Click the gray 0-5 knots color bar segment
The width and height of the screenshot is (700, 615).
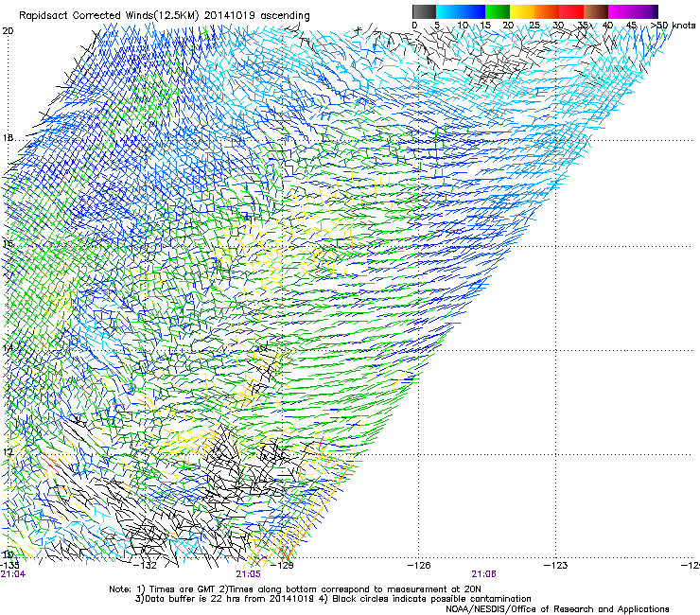[424, 11]
